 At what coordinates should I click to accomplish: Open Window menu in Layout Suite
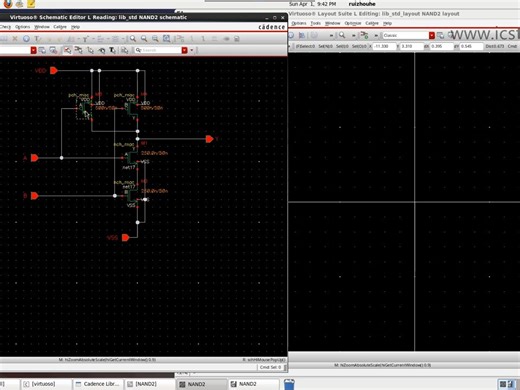332,23
